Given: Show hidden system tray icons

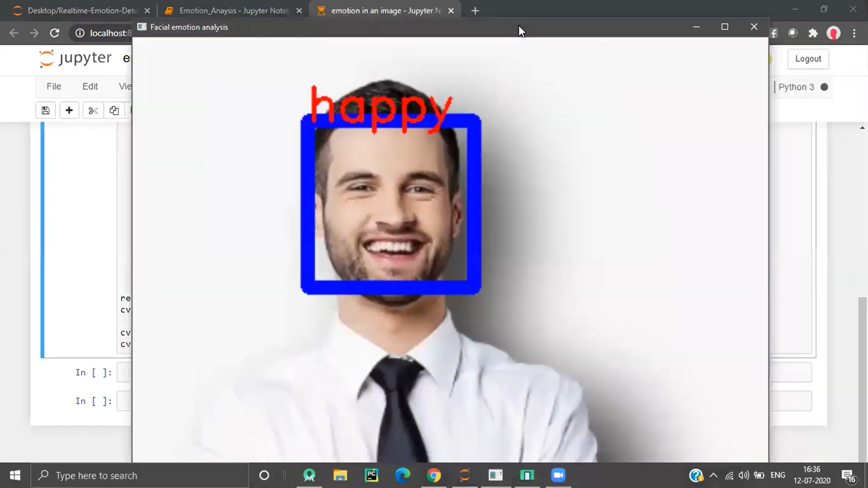Looking at the screenshot, I should (x=713, y=475).
